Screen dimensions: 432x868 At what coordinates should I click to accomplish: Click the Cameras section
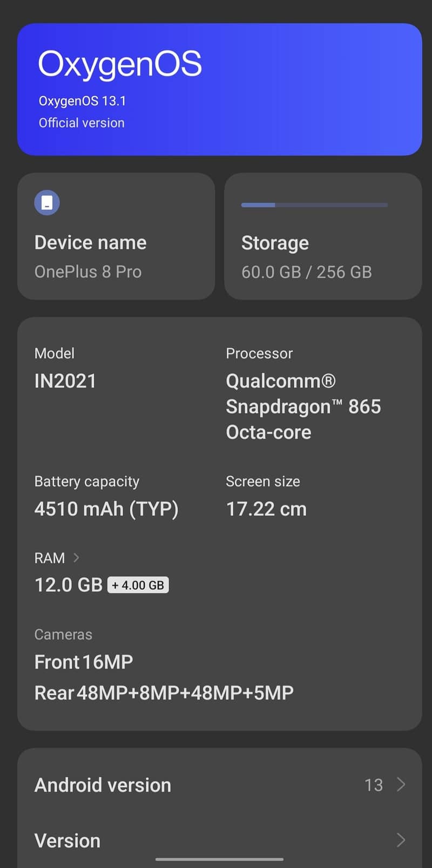[63, 634]
